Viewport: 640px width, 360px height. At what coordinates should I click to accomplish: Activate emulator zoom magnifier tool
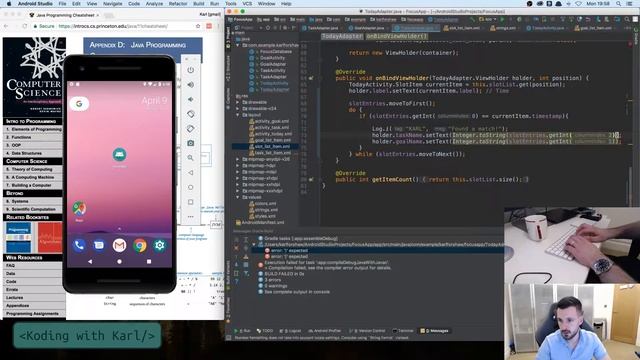tap(191, 158)
